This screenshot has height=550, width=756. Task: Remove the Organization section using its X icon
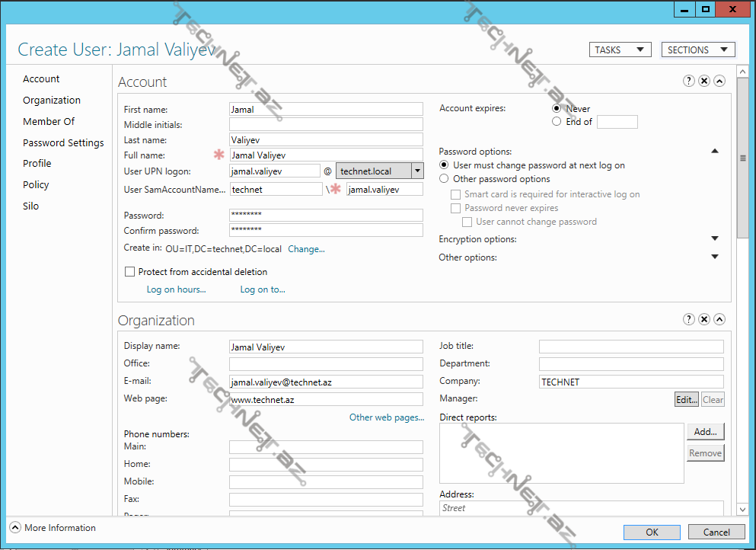(x=703, y=319)
